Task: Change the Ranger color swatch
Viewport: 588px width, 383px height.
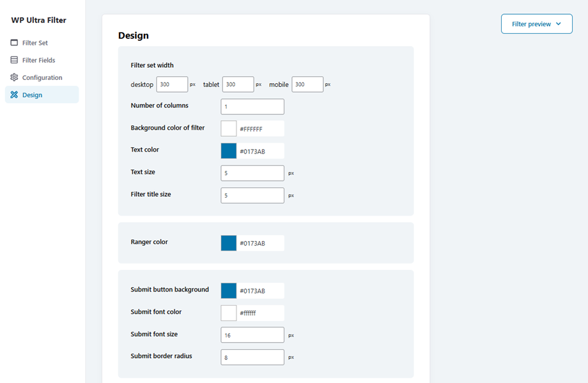Action: click(229, 243)
